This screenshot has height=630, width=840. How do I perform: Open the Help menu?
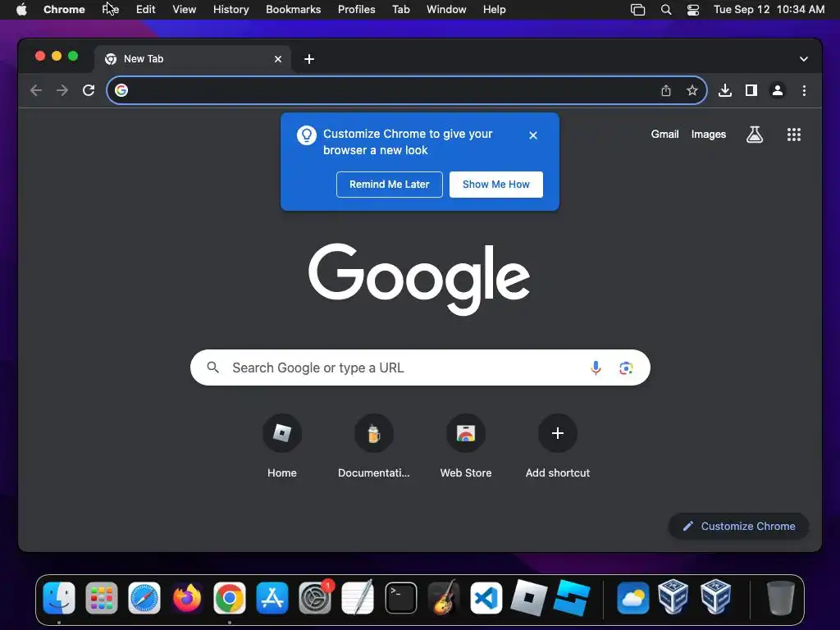point(494,10)
